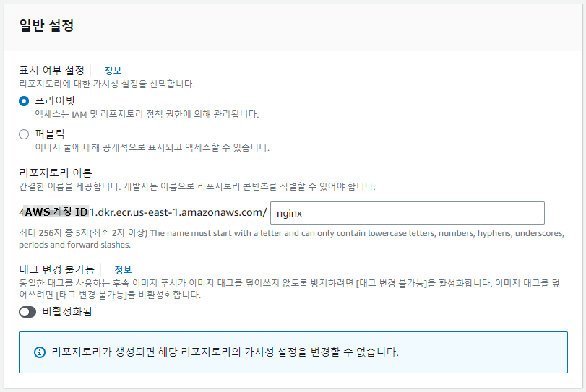Click the 표시 여부 설정 label
Viewport: 586px width, 392px height.
point(52,71)
